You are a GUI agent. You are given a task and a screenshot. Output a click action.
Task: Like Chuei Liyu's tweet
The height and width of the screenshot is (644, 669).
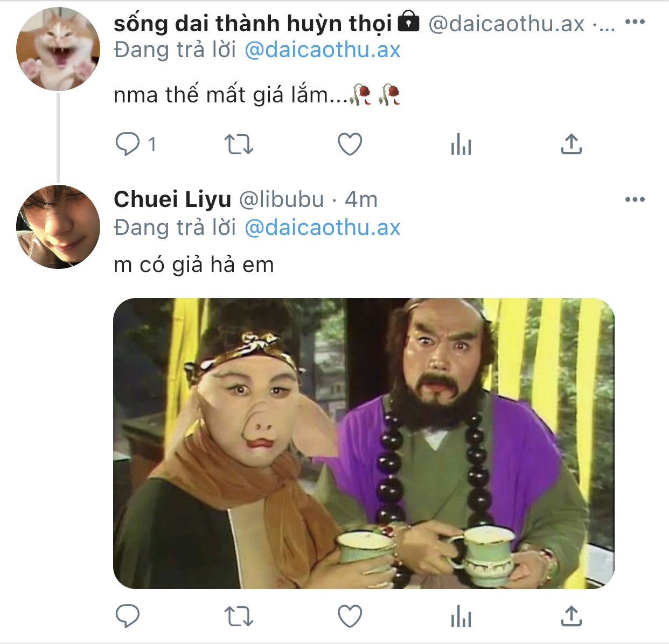click(350, 615)
